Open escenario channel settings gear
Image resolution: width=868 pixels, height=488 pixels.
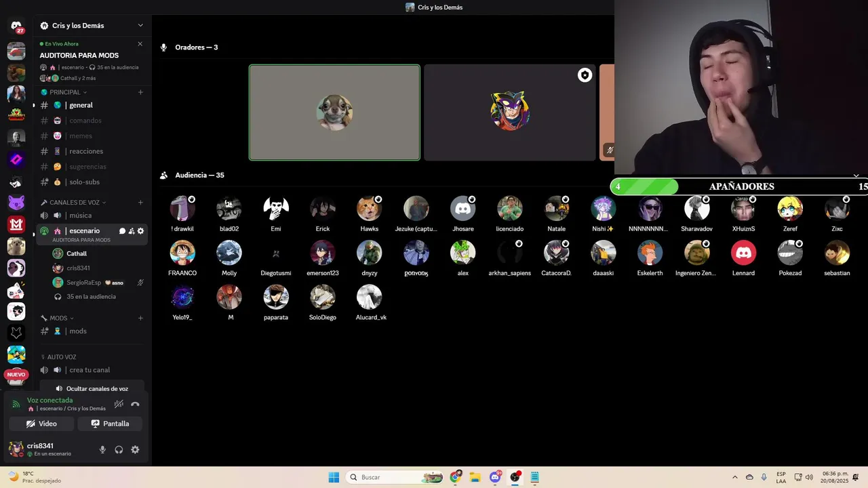tap(140, 231)
